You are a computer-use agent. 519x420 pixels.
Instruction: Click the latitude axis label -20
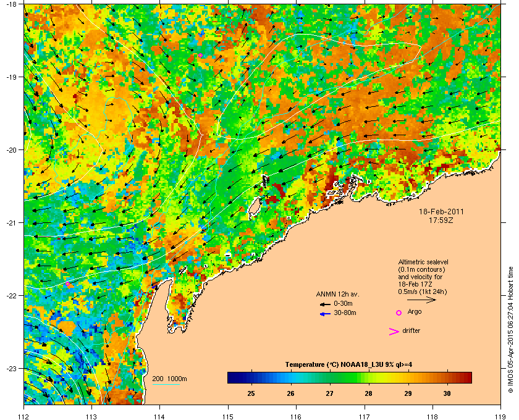pyautogui.click(x=11, y=150)
